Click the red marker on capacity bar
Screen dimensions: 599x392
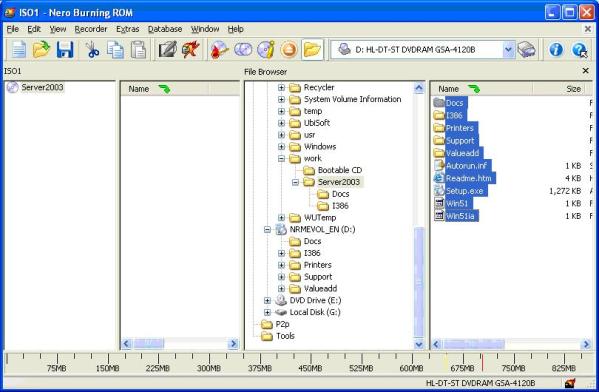482,362
